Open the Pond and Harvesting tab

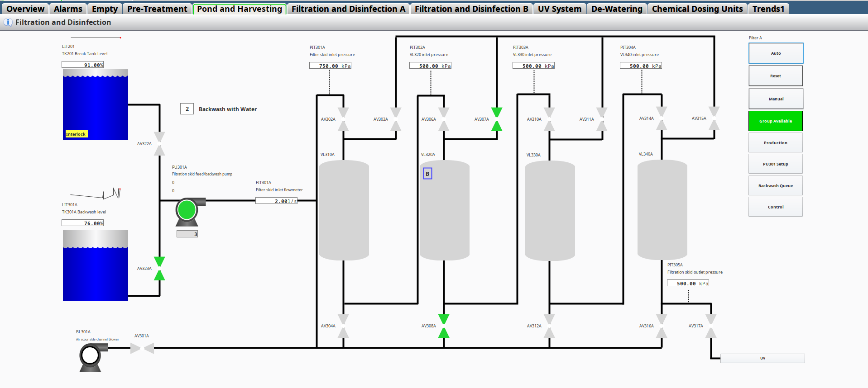(240, 9)
